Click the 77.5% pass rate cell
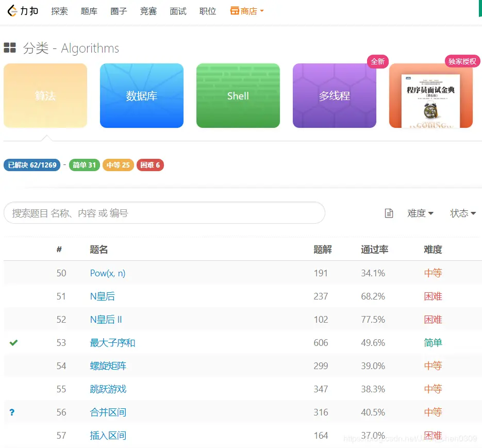The width and height of the screenshot is (482, 448). 373,320
